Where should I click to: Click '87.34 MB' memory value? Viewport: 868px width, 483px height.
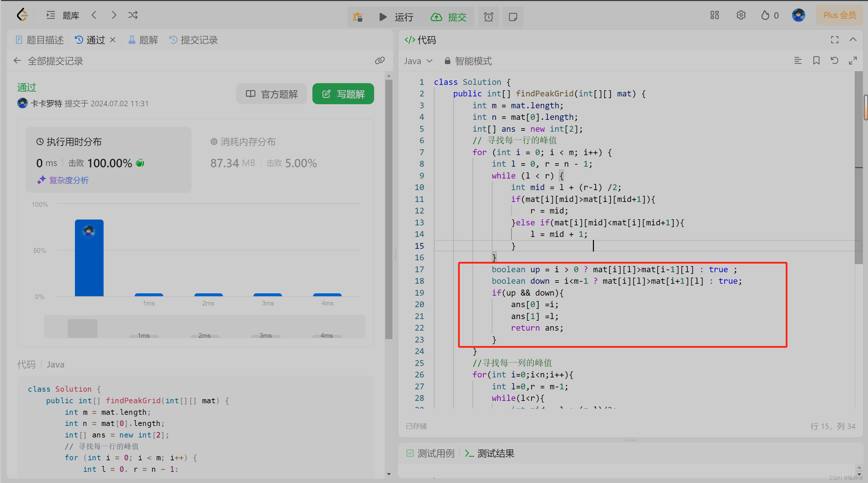tap(232, 163)
